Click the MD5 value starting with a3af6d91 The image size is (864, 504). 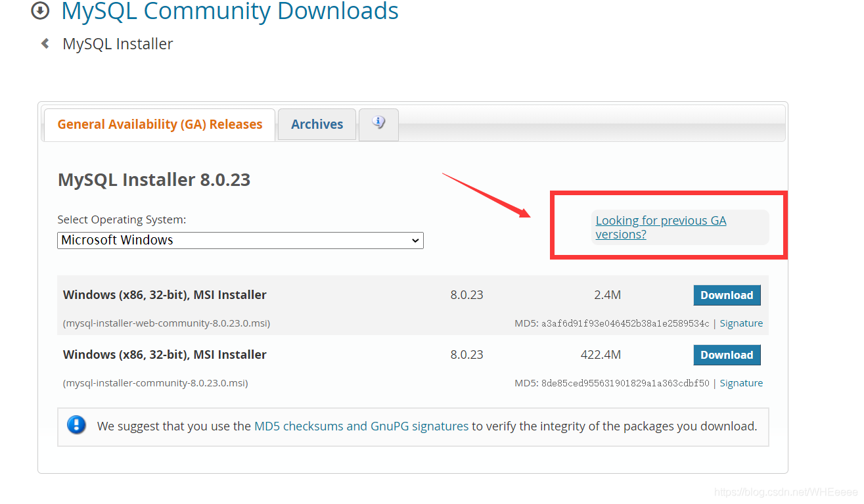[625, 323]
